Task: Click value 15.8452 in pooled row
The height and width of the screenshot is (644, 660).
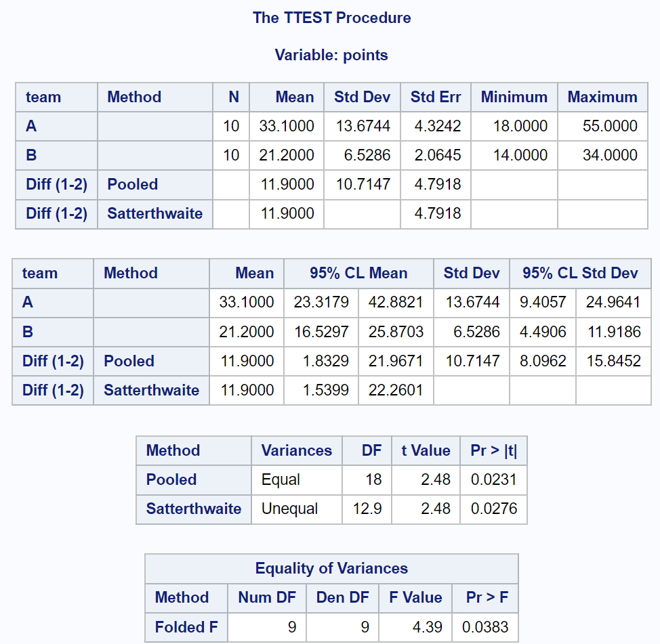Action: pyautogui.click(x=614, y=361)
